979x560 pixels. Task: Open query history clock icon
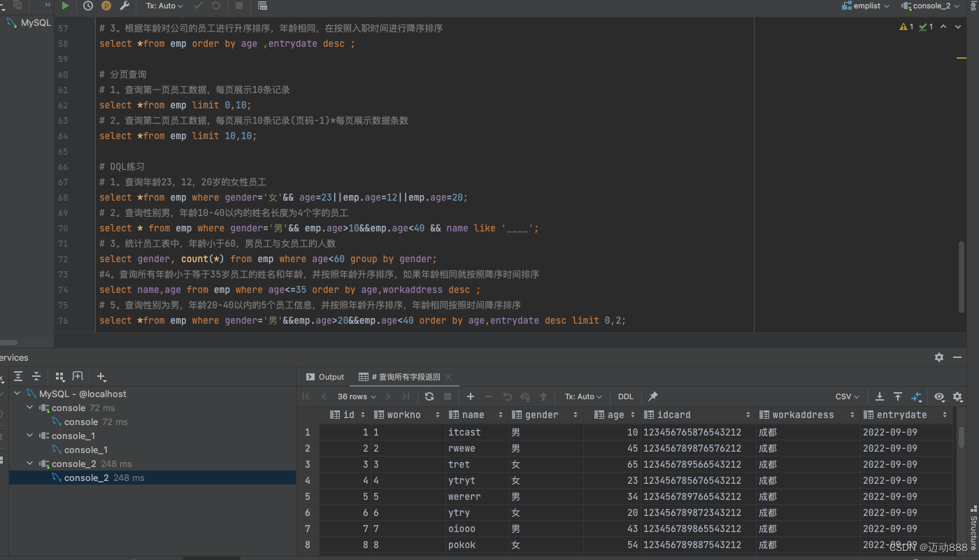[87, 6]
